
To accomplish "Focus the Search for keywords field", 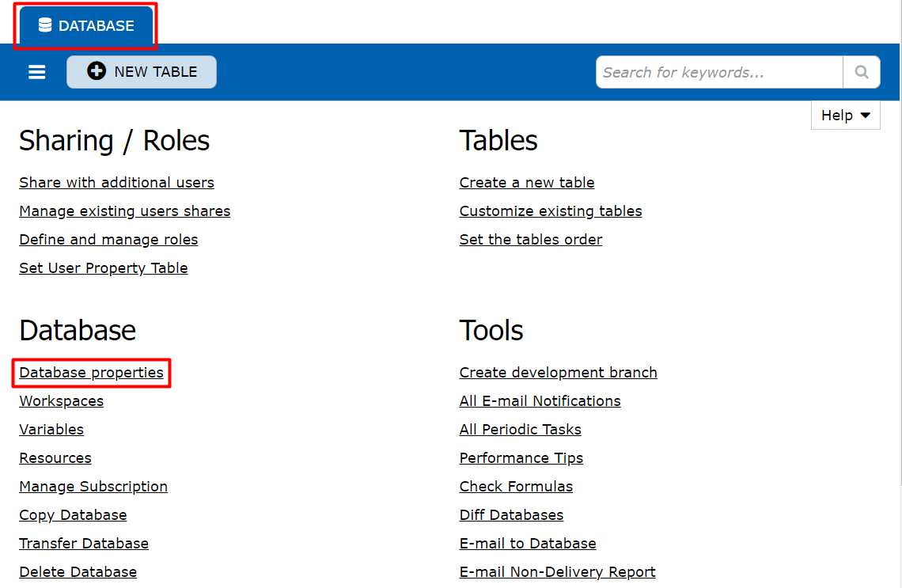I will (x=720, y=72).
